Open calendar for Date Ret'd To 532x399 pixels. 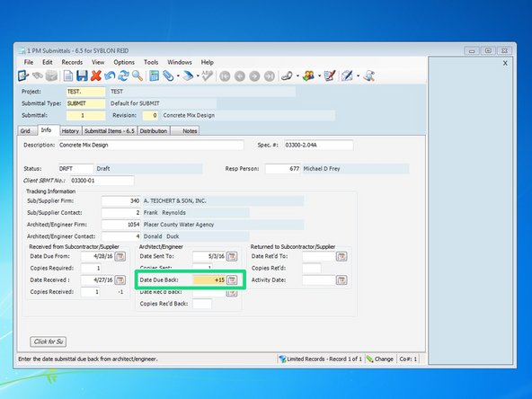tap(341, 256)
